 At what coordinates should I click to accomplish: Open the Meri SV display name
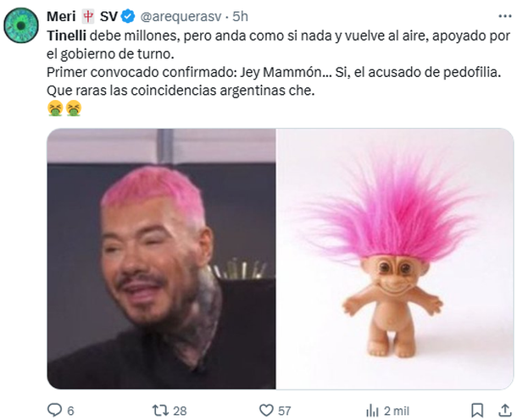click(82, 16)
